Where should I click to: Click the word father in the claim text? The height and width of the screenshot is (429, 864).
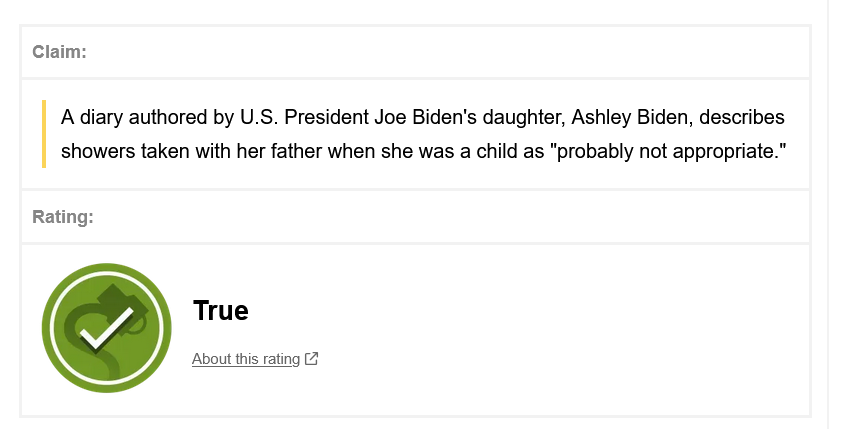coord(296,151)
